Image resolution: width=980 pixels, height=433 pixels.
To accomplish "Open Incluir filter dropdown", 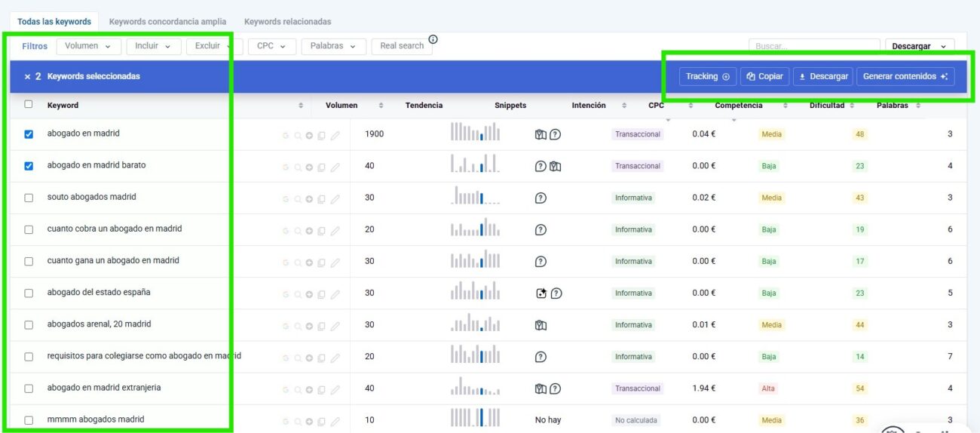I will (153, 46).
